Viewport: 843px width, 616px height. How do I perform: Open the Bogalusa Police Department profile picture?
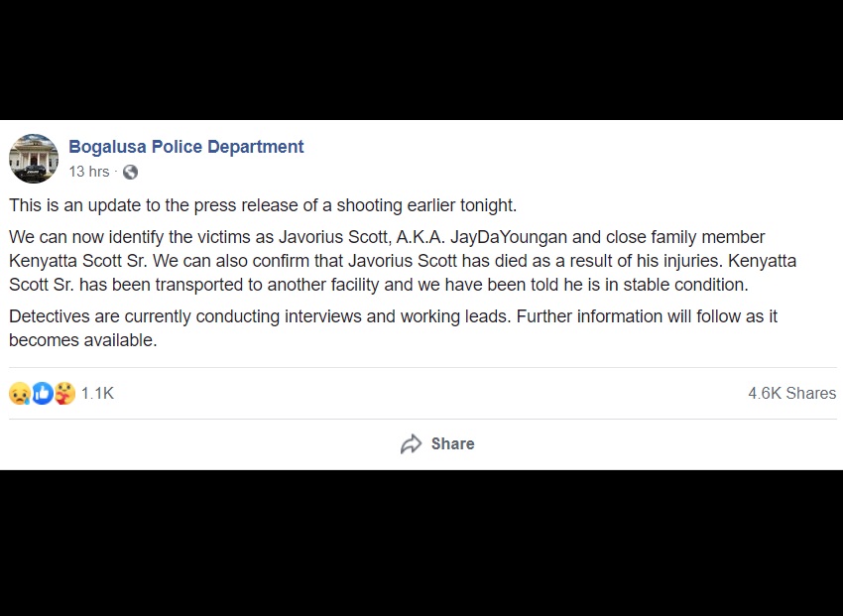[x=34, y=159]
